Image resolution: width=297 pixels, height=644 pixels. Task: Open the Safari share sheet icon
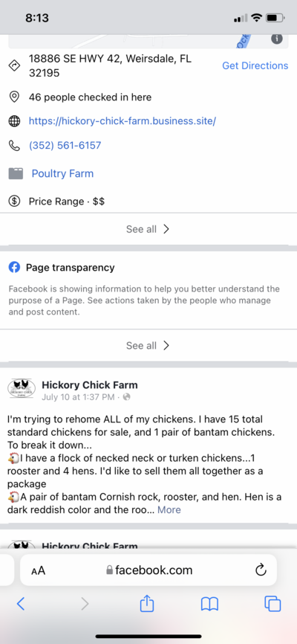pos(146,603)
